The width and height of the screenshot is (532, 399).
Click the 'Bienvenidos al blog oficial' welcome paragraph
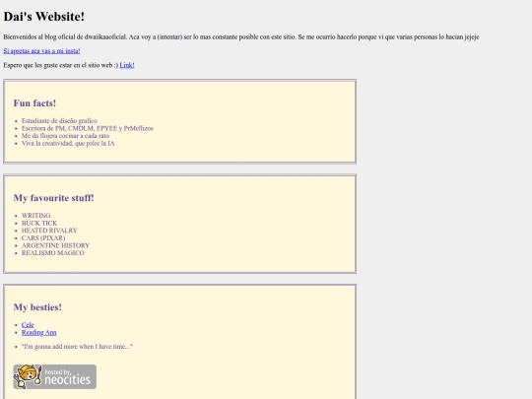coord(241,36)
